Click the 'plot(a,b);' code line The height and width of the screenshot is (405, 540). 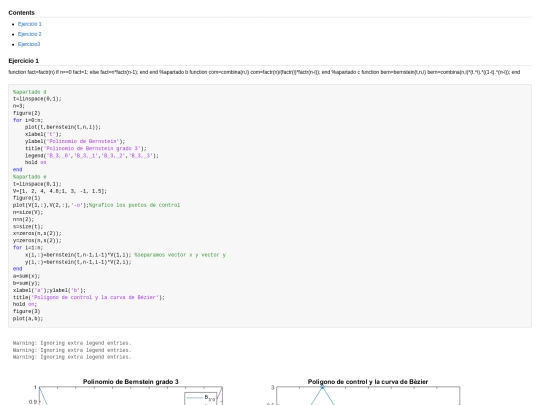[x=28, y=319]
